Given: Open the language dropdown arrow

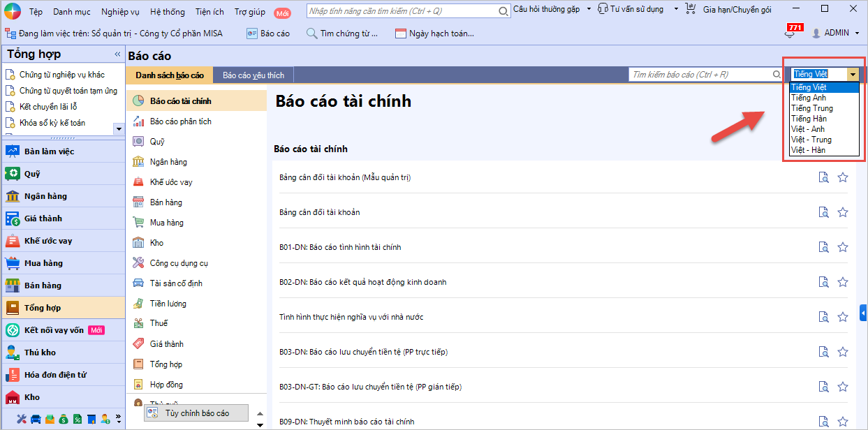Looking at the screenshot, I should click(853, 74).
